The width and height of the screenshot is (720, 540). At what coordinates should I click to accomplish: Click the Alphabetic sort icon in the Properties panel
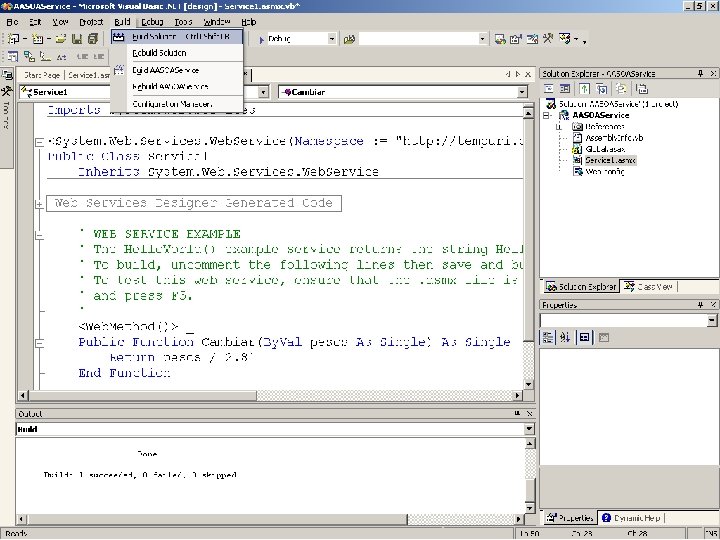[x=565, y=338]
